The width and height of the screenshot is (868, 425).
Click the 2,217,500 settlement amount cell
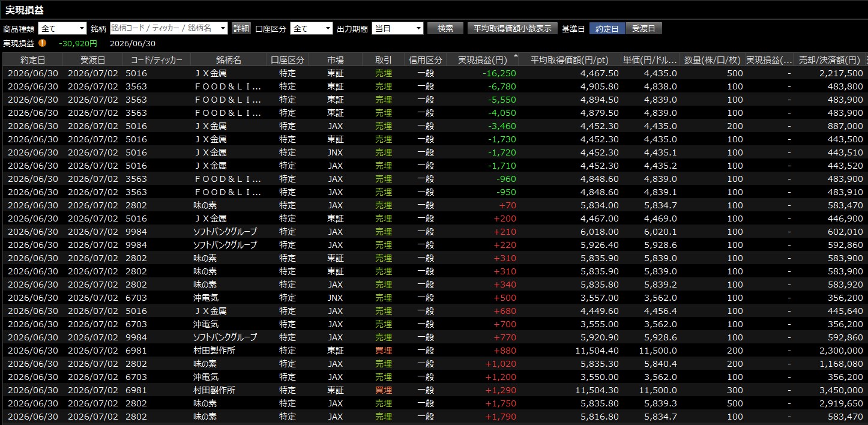841,73
